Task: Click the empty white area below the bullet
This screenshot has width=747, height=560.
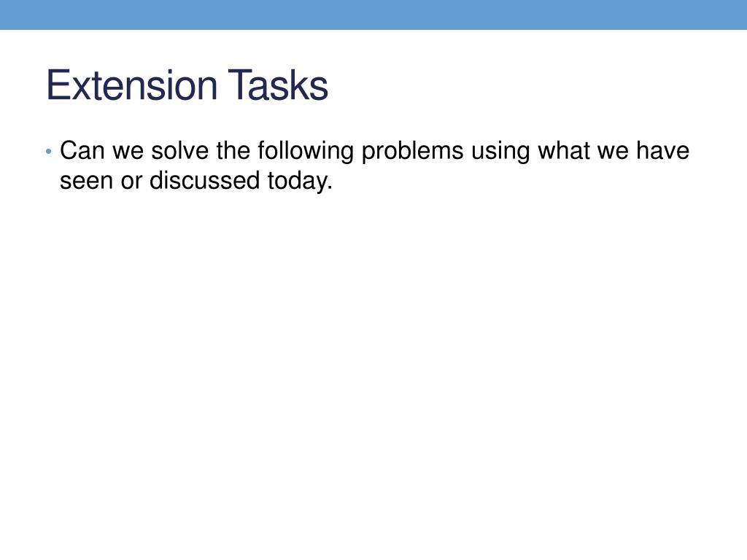Action: [x=373, y=371]
